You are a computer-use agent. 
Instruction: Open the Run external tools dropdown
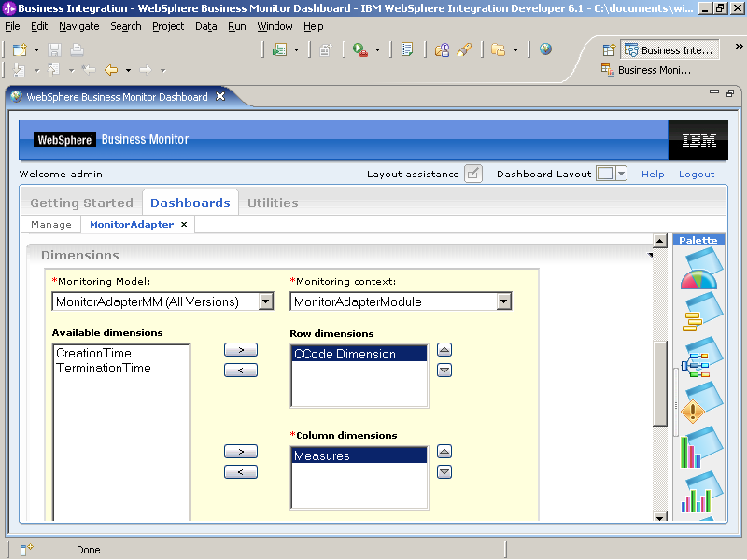pyautogui.click(x=378, y=50)
